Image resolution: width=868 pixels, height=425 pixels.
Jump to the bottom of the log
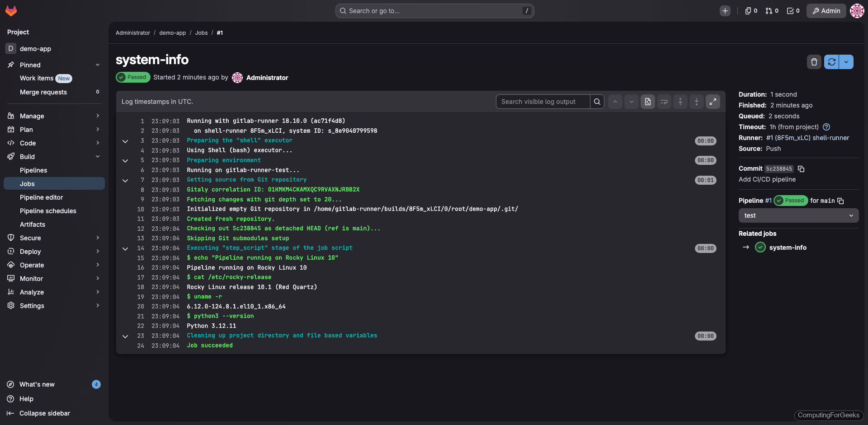tap(696, 101)
